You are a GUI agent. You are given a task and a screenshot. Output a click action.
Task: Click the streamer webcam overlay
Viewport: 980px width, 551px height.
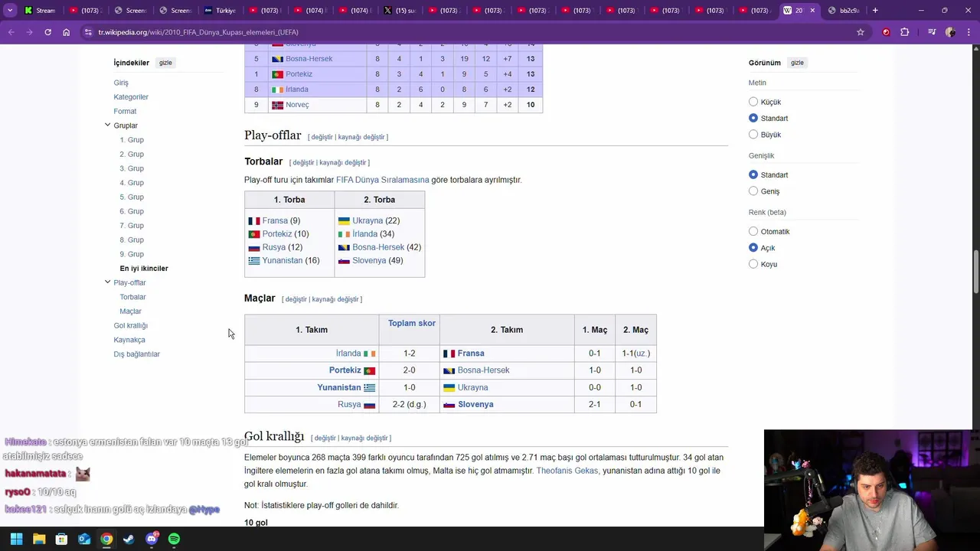[872, 491]
